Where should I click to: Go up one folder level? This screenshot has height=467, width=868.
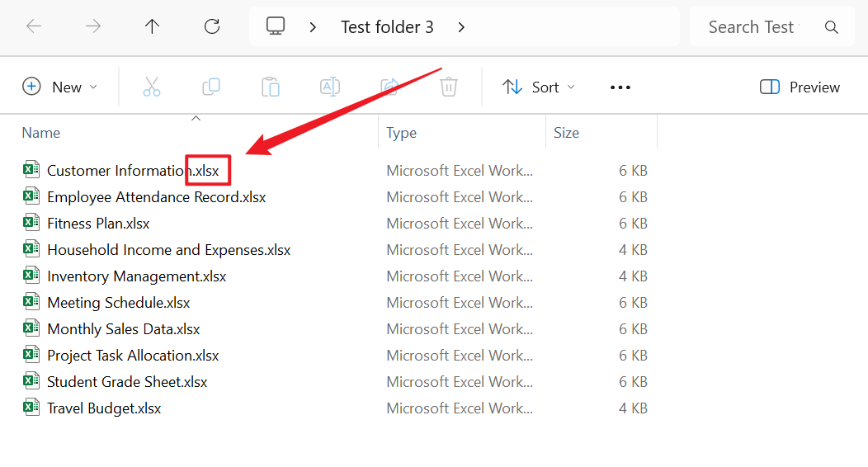[152, 26]
